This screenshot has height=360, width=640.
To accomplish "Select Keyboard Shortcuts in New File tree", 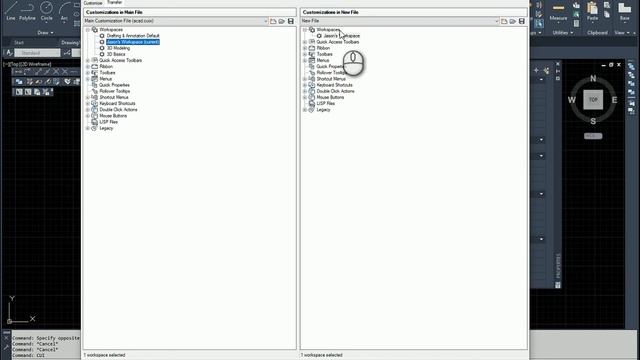I will coord(335,85).
